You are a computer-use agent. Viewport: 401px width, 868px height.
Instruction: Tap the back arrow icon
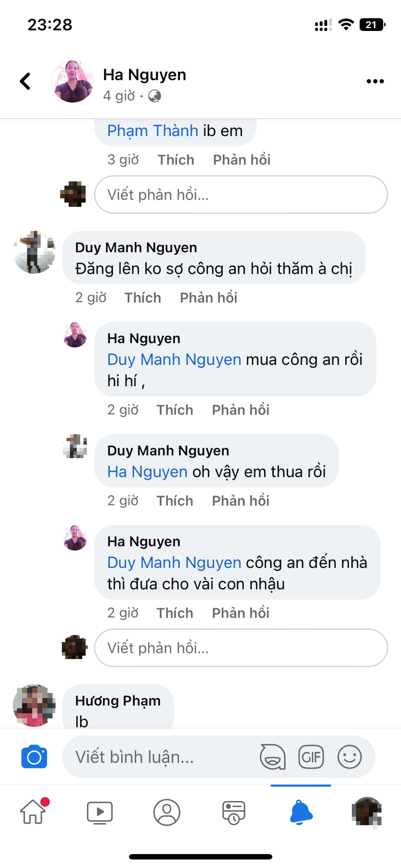click(x=25, y=81)
